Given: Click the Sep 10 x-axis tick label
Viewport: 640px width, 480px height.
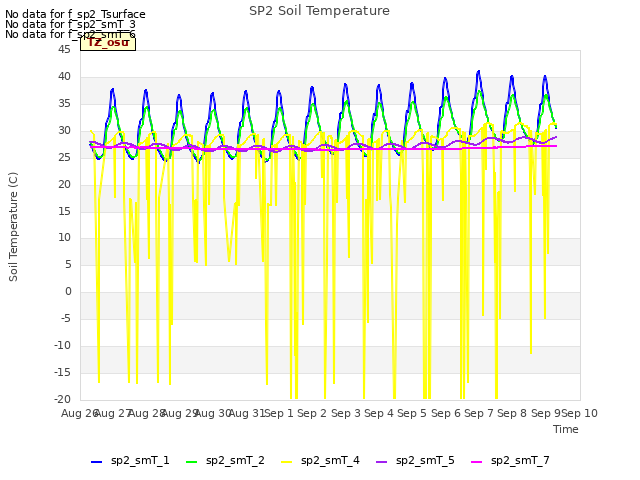Looking at the screenshot, I should tap(579, 413).
